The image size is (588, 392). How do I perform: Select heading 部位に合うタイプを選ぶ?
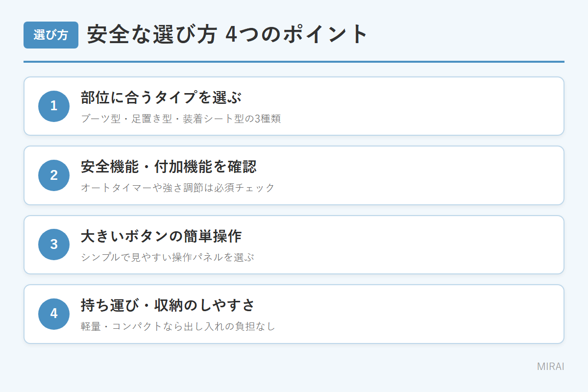[161, 98]
